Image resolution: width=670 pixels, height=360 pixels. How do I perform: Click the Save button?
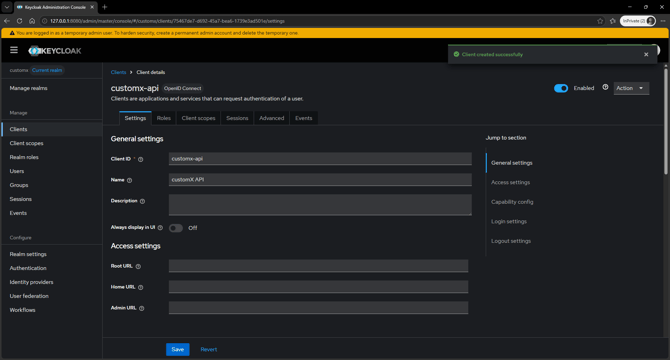click(x=178, y=349)
